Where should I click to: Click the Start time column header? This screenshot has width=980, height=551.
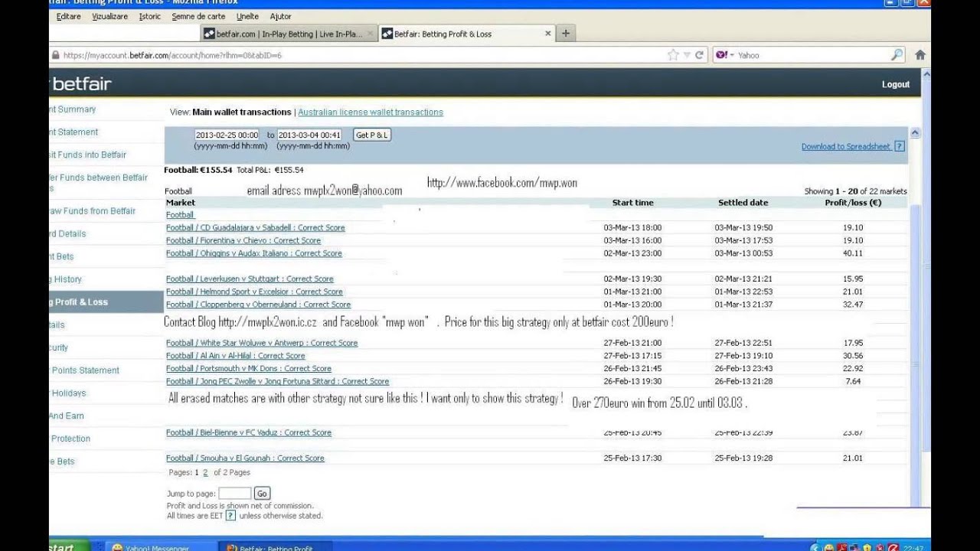point(632,203)
